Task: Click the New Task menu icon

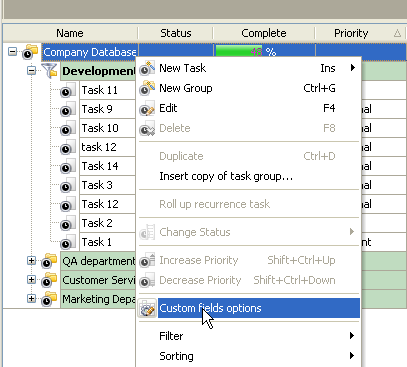Action: point(147,68)
